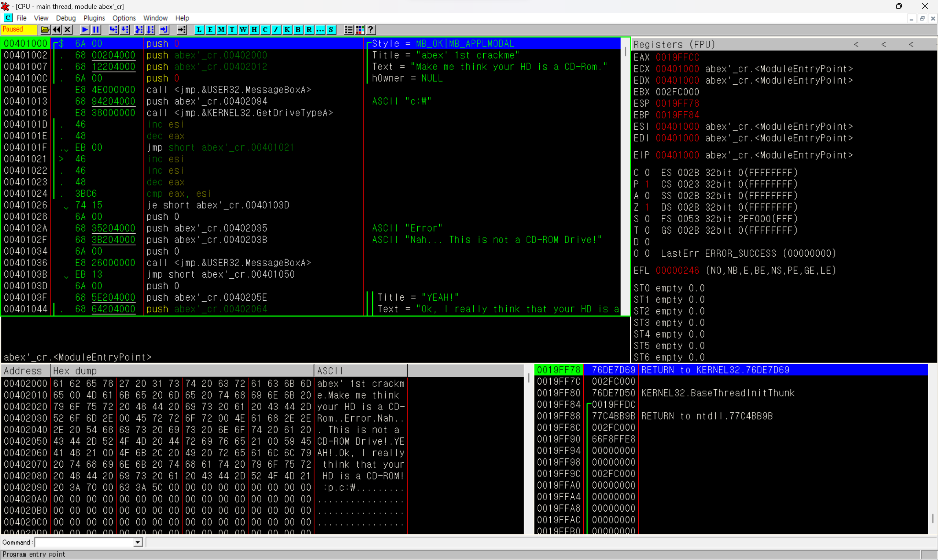Open the Window menu
938x560 pixels.
(155, 18)
